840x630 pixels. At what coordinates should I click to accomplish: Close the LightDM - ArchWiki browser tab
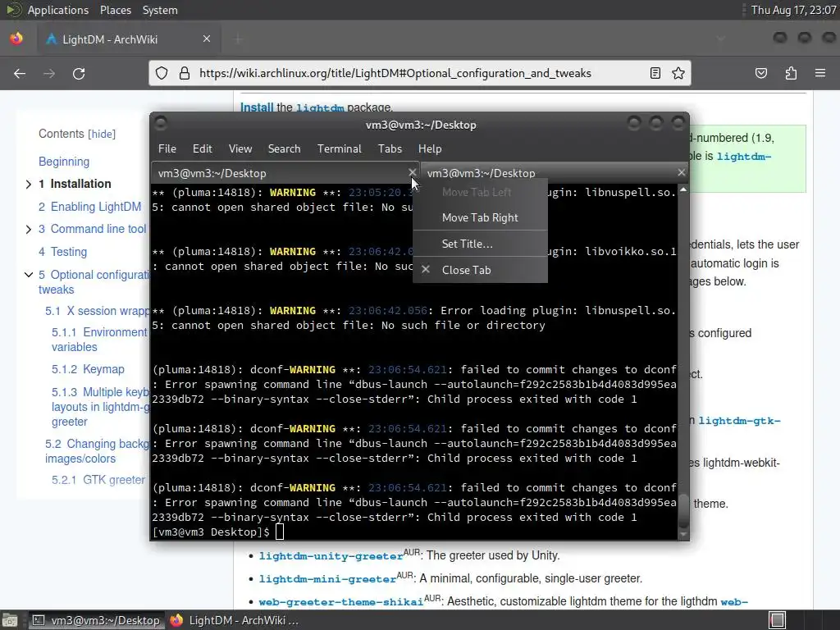(207, 39)
